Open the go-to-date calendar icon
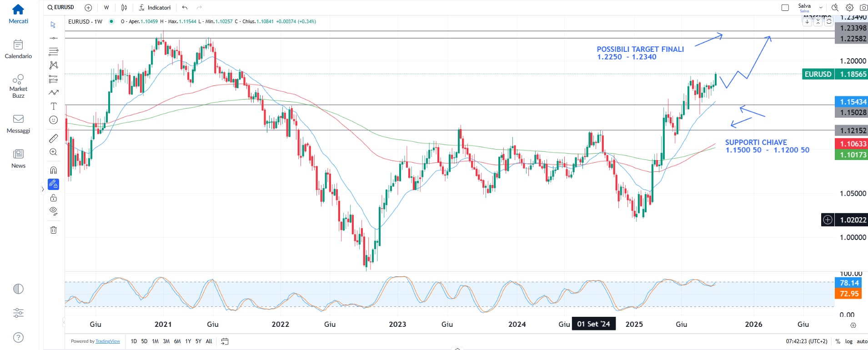 click(225, 341)
